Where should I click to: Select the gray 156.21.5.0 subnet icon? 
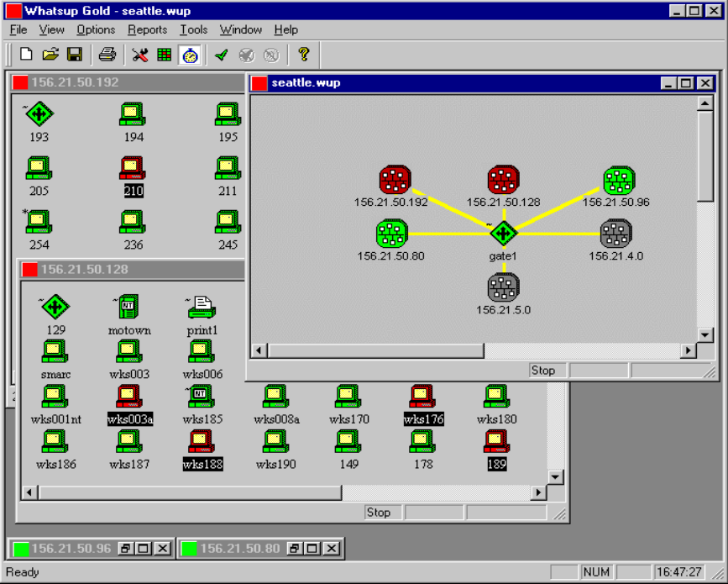[x=503, y=287]
